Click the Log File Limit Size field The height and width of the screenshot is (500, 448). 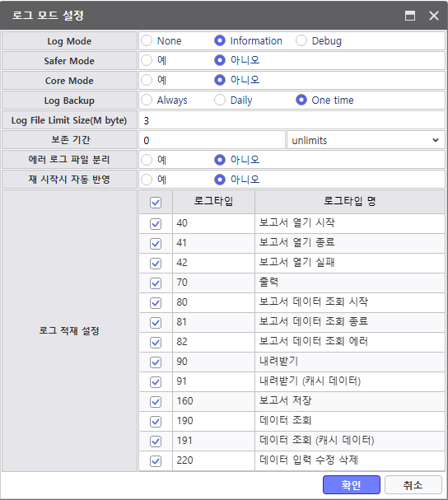point(292,120)
